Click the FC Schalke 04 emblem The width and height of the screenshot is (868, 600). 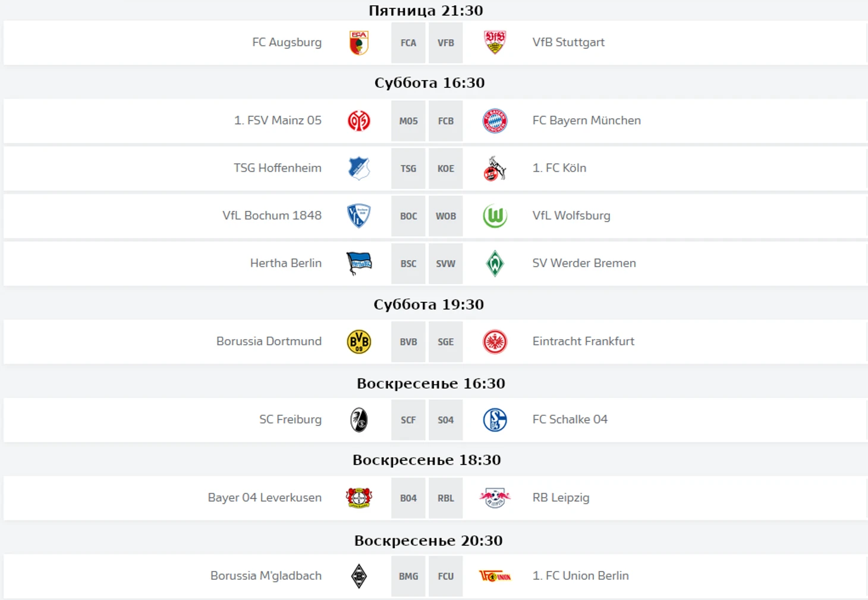click(495, 420)
